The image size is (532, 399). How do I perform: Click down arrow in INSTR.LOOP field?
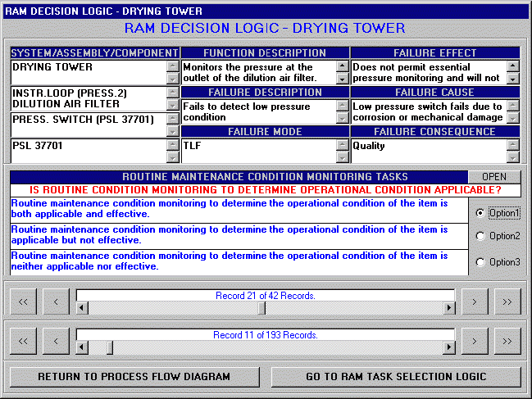[173, 105]
